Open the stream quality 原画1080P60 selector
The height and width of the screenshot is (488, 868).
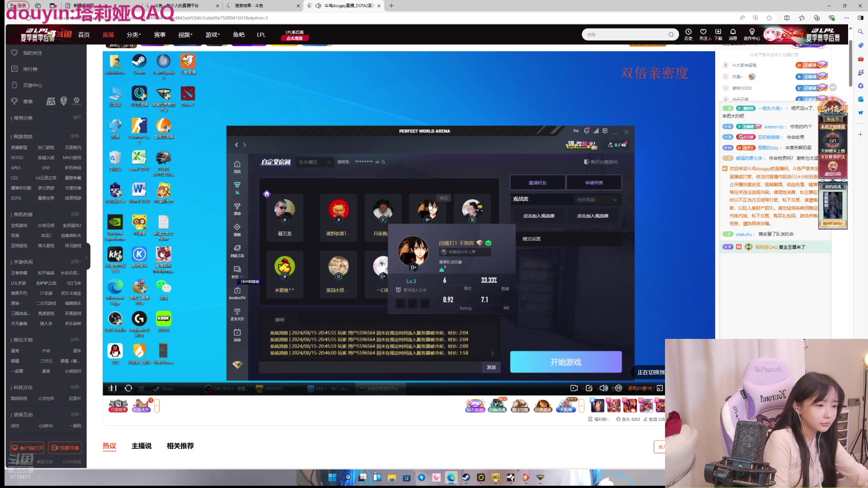pyautogui.click(x=640, y=388)
